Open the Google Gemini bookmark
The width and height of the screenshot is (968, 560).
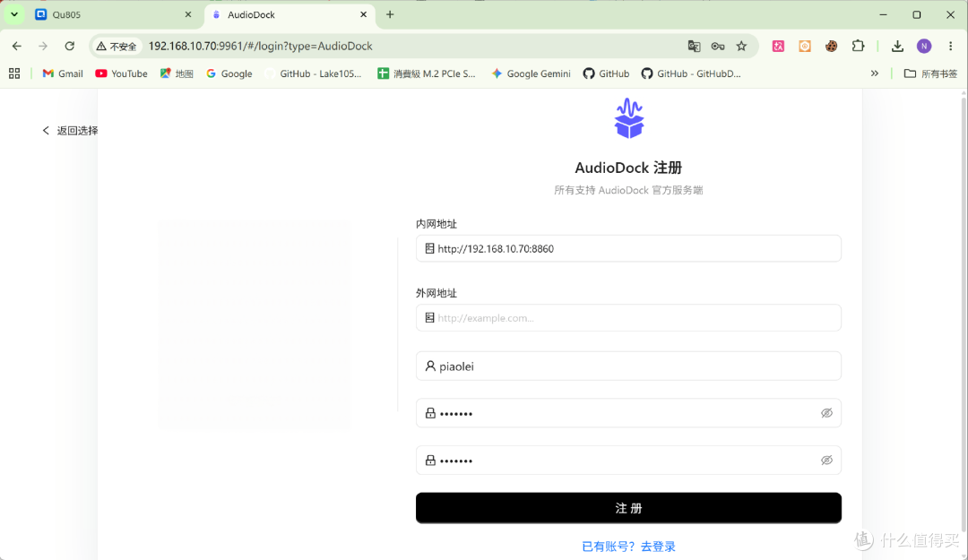coord(531,73)
